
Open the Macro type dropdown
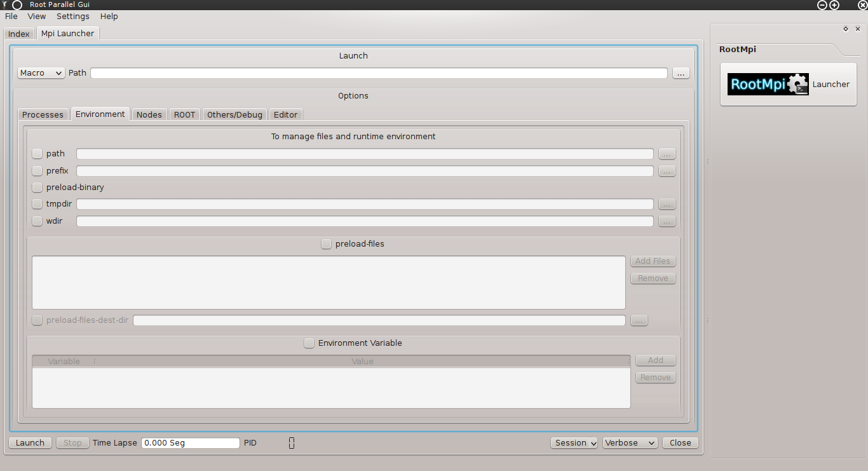pyautogui.click(x=41, y=73)
